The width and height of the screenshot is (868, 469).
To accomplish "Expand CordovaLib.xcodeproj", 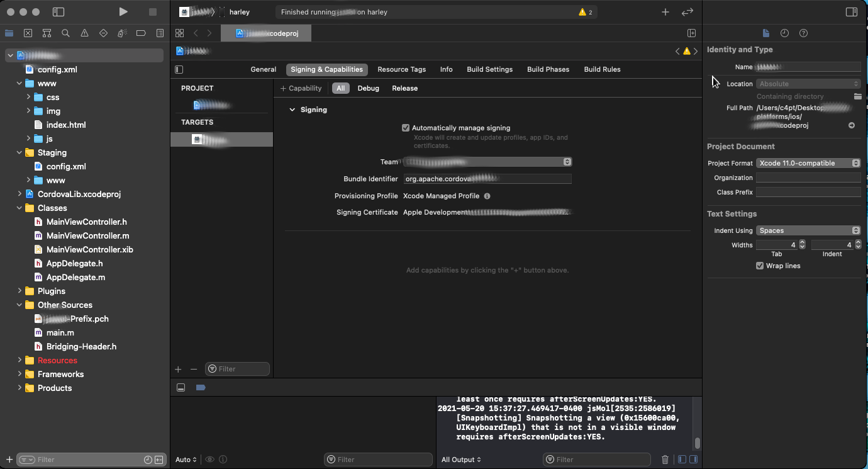I will 19,194.
